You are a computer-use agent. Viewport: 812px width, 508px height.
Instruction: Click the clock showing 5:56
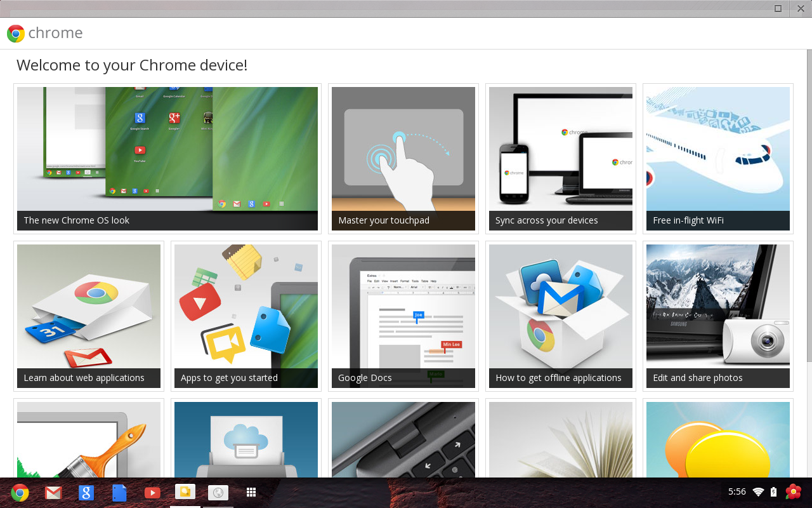click(x=737, y=492)
